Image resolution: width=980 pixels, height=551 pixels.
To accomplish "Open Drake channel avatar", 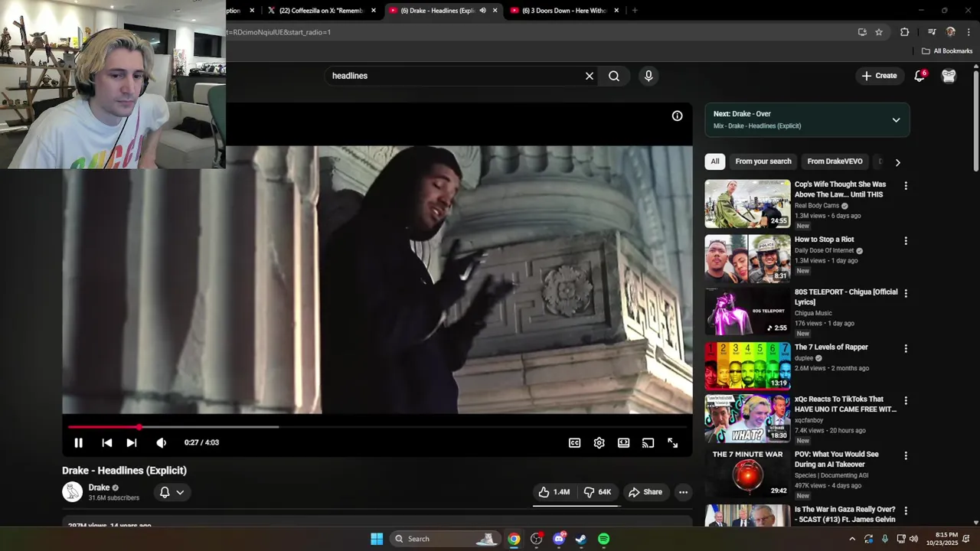I will [x=72, y=492].
